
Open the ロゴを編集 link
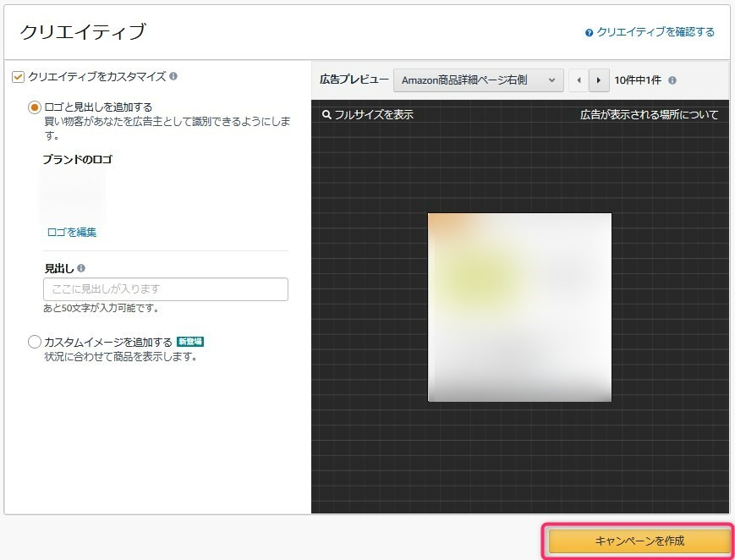click(72, 232)
